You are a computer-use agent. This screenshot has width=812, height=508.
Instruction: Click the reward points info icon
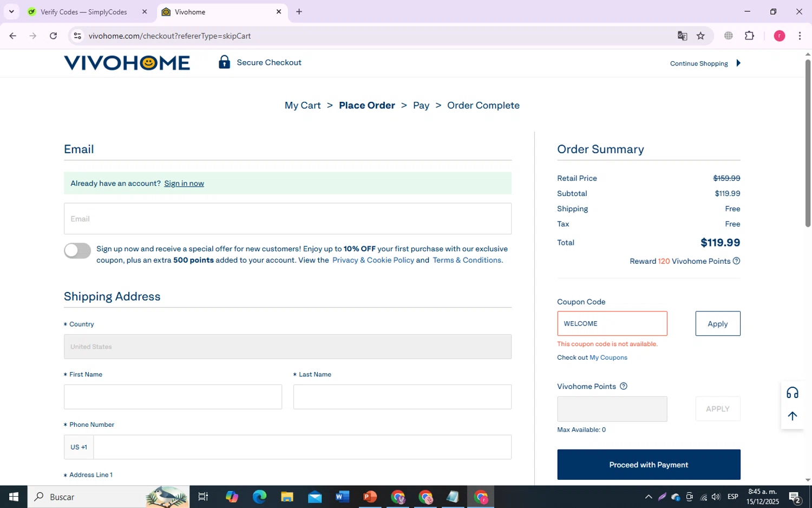tap(736, 261)
